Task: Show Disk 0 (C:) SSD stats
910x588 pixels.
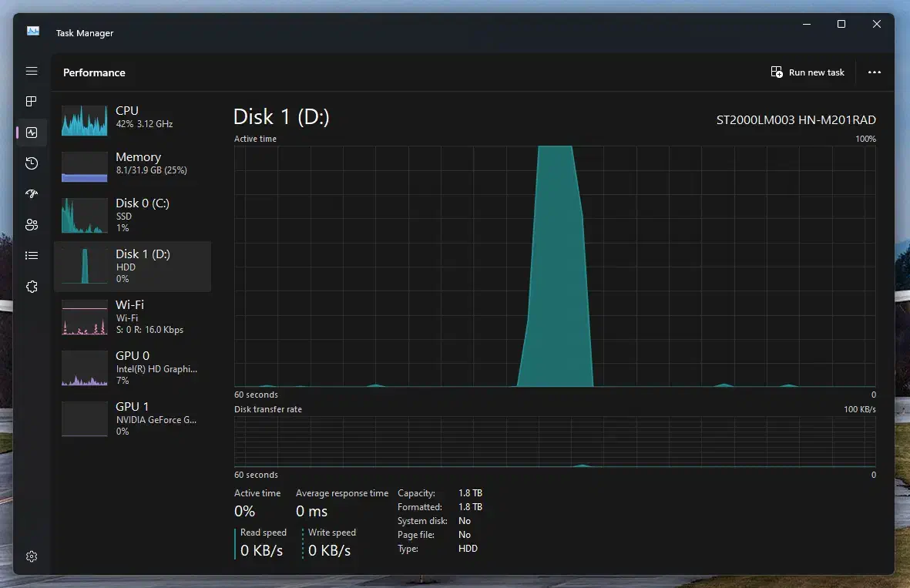Action: pyautogui.click(x=133, y=215)
